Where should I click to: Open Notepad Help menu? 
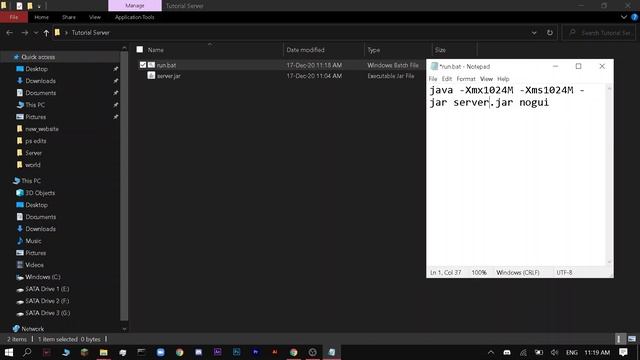tap(503, 79)
